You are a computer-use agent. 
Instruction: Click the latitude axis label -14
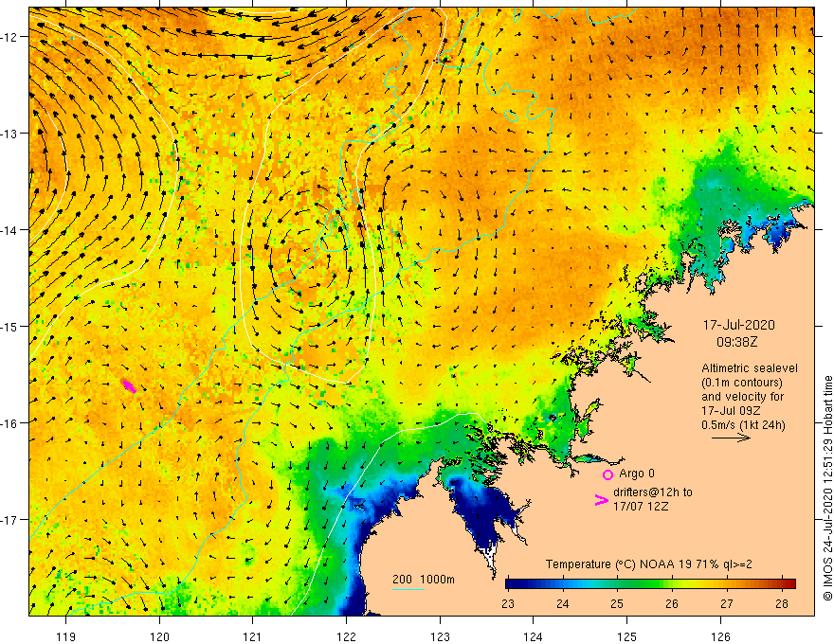click(10, 230)
